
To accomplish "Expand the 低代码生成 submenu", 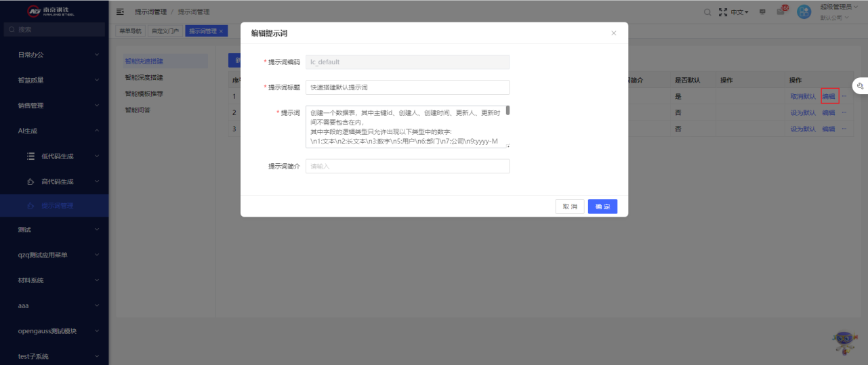I will 54,156.
